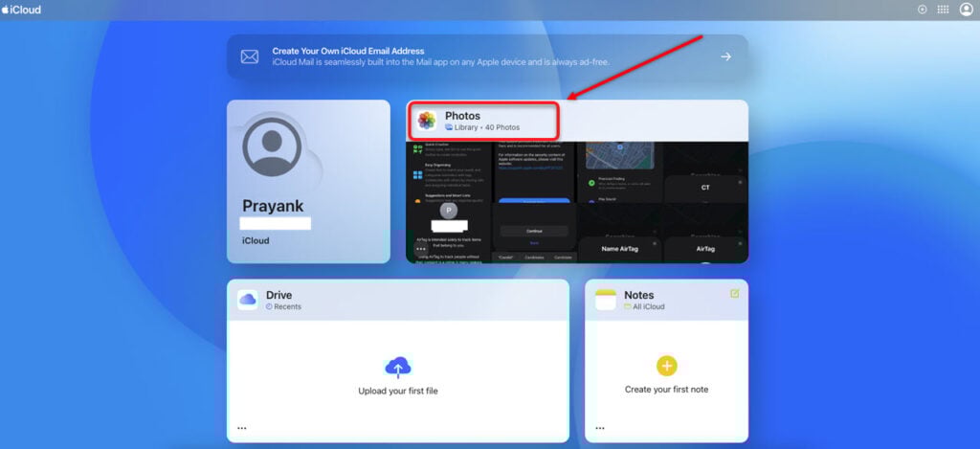980x449 pixels.
Task: Open the Drive tile options ellipsis
Action: (x=242, y=428)
